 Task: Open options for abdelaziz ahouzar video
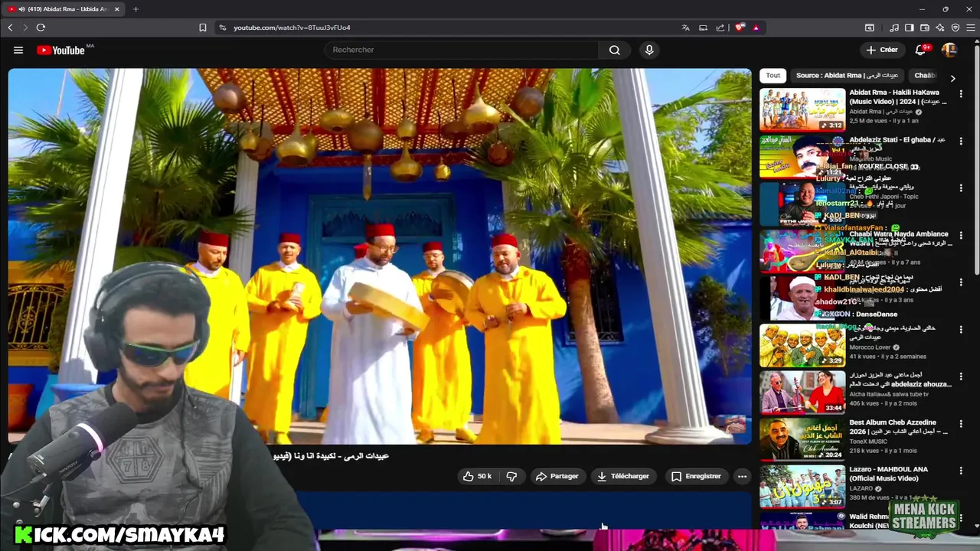click(x=961, y=377)
